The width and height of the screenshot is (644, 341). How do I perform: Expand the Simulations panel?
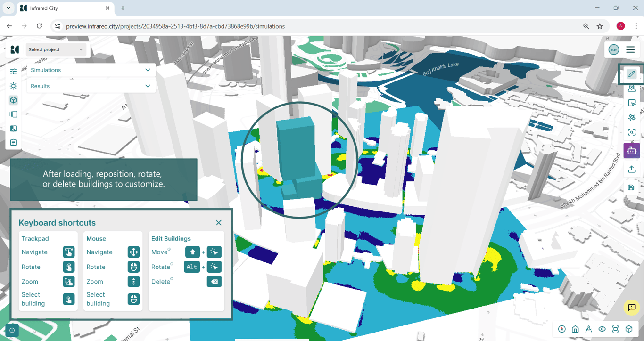pos(91,70)
